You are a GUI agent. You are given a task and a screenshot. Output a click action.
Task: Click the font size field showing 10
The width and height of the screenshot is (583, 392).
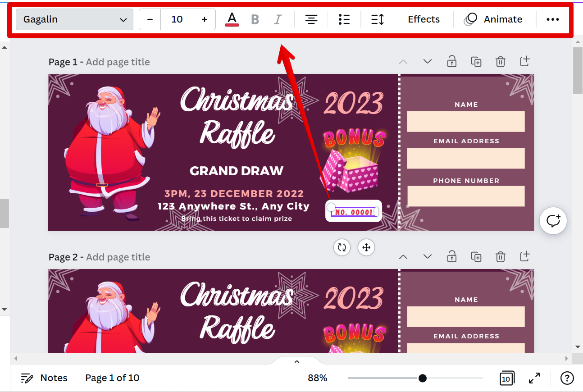point(177,19)
